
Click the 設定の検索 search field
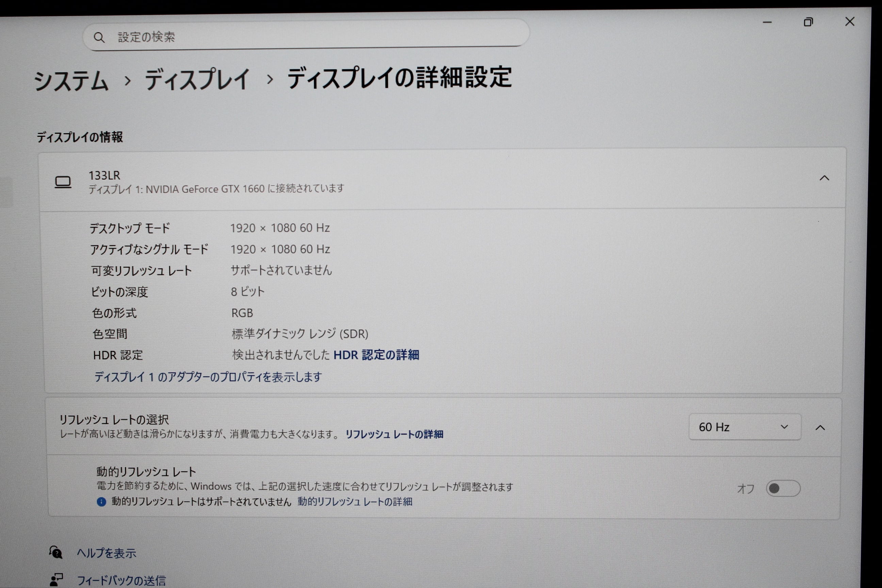[300, 37]
